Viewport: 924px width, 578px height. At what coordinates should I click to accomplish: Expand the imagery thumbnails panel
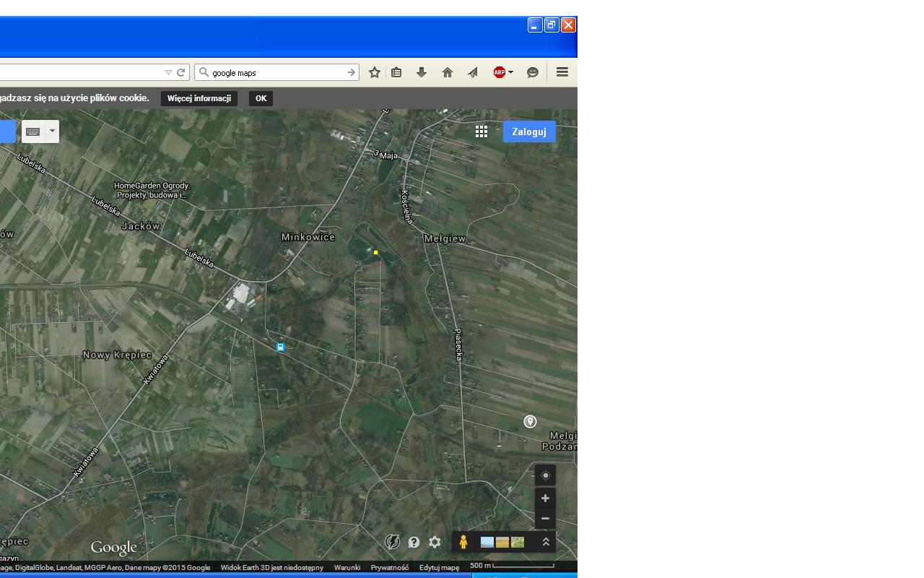click(546, 542)
